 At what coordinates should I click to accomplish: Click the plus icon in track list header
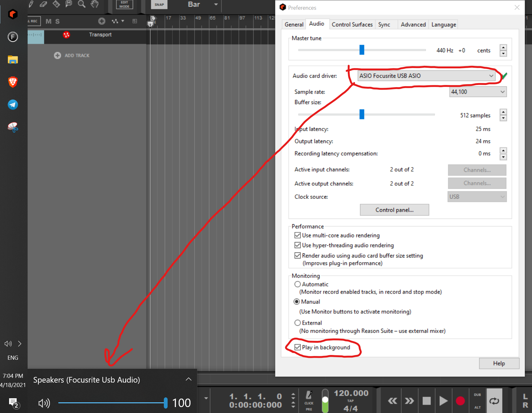coord(102,21)
